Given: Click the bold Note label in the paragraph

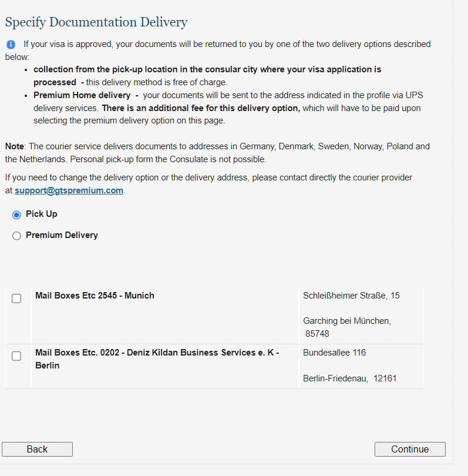Looking at the screenshot, I should (15, 146).
